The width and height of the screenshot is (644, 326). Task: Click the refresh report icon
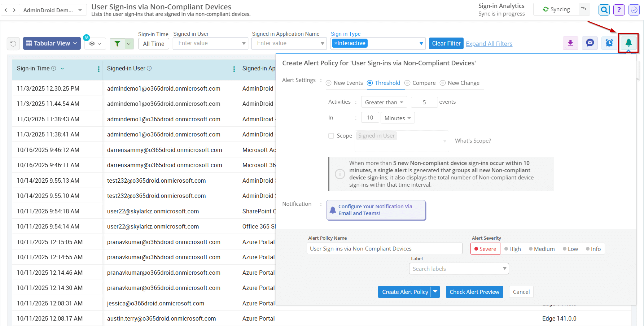pyautogui.click(x=13, y=43)
